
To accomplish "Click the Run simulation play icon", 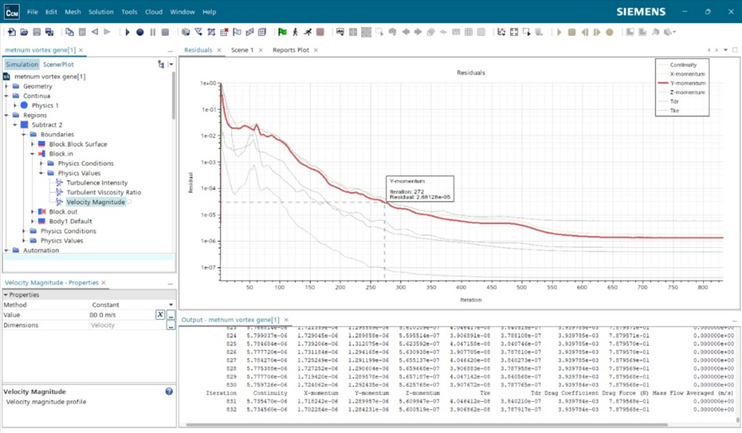I will pos(127,32).
